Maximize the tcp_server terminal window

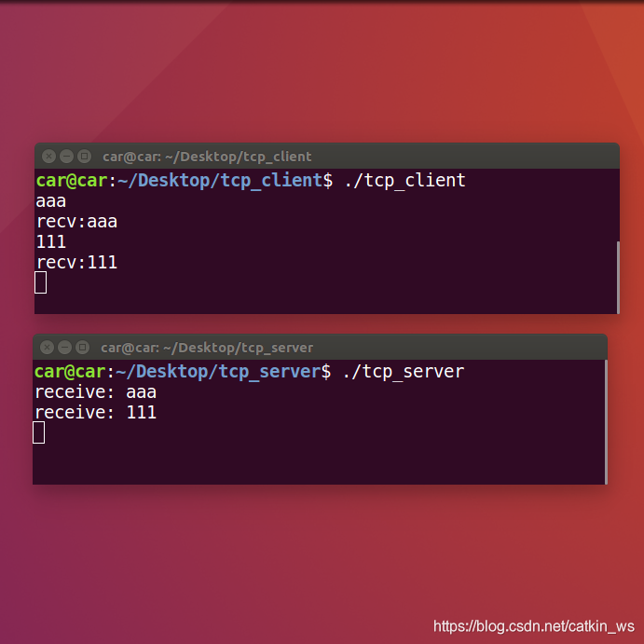tap(83, 348)
